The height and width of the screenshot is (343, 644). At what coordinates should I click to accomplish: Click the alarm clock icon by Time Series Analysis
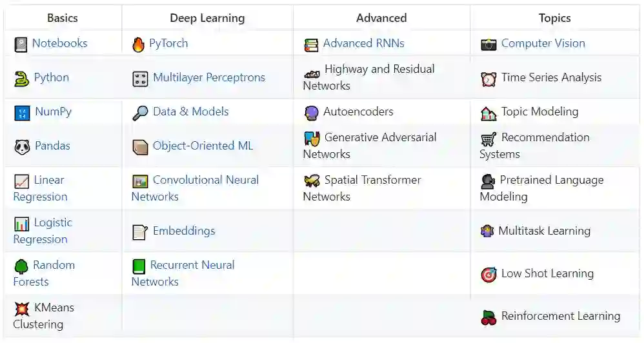(488, 79)
